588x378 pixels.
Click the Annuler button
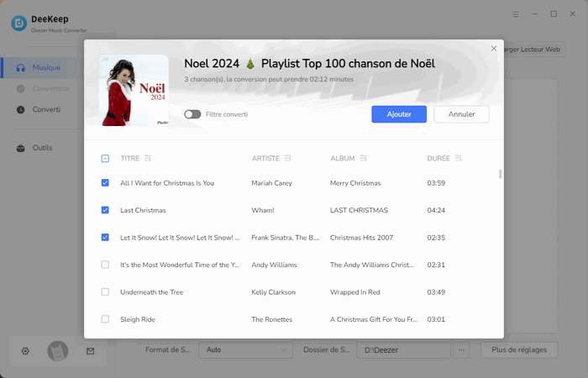[x=462, y=114]
